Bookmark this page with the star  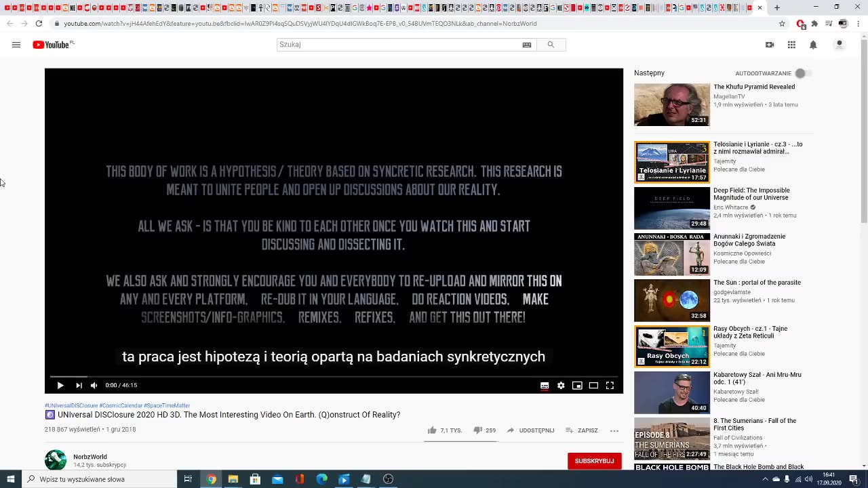point(782,23)
